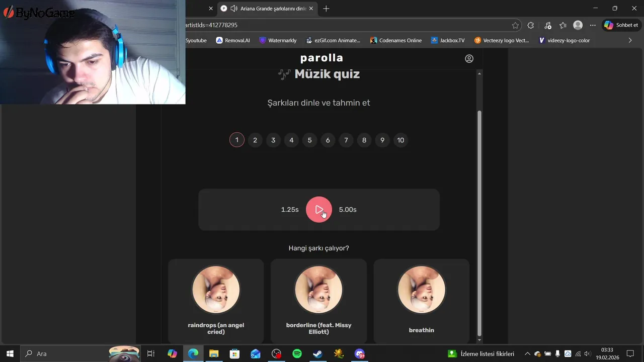Open the İzleme listesi fikirleri widget
This screenshot has height=362, width=644.
[481, 353]
